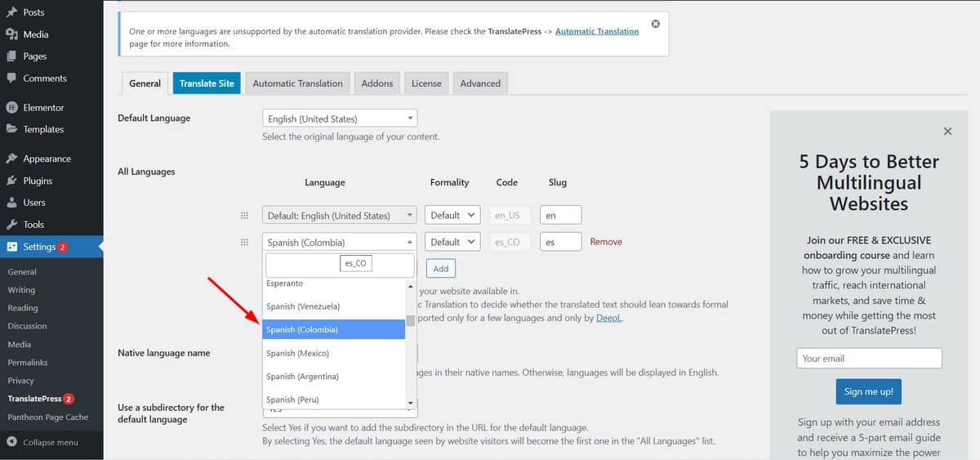Select Spanish (Colombia) option in list
980x460 pixels.
[x=334, y=330]
